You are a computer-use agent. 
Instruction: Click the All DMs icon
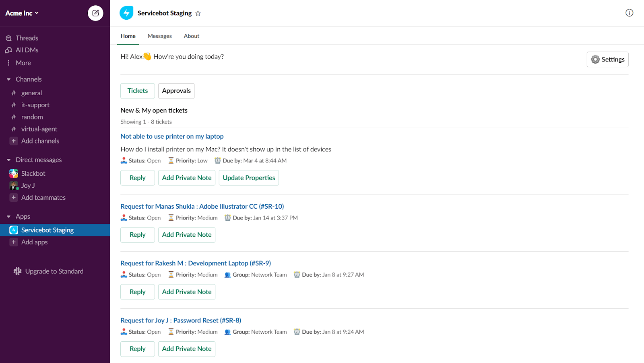point(8,50)
